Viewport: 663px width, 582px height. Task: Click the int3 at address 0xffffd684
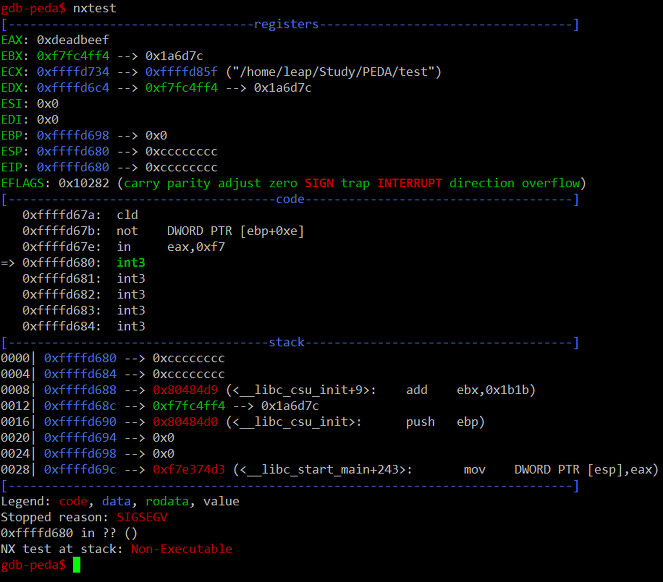(131, 326)
